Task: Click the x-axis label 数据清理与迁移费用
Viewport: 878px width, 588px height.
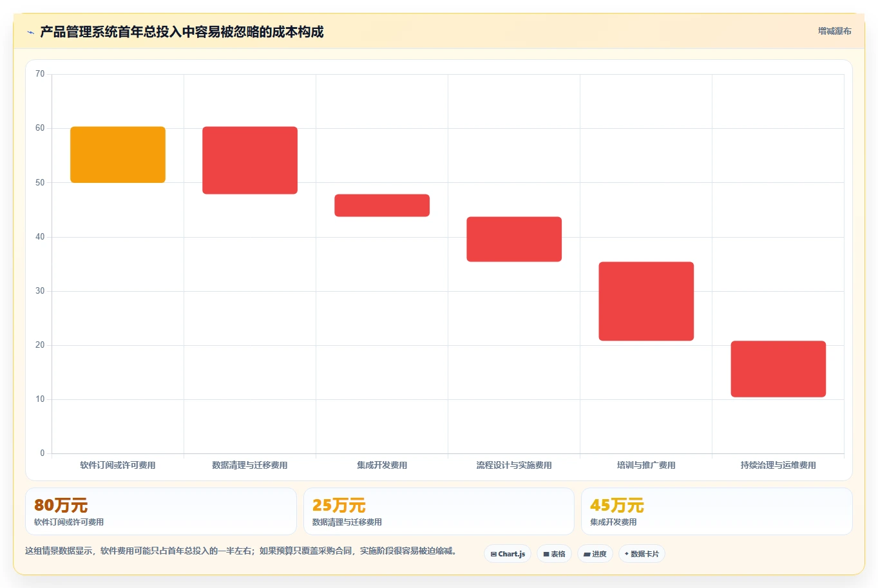Action: point(250,465)
